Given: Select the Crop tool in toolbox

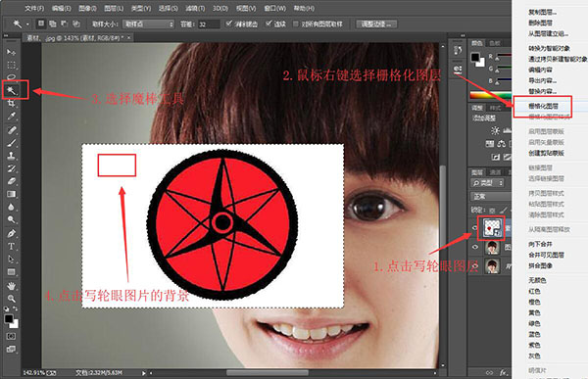Looking at the screenshot, I should click(x=11, y=103).
